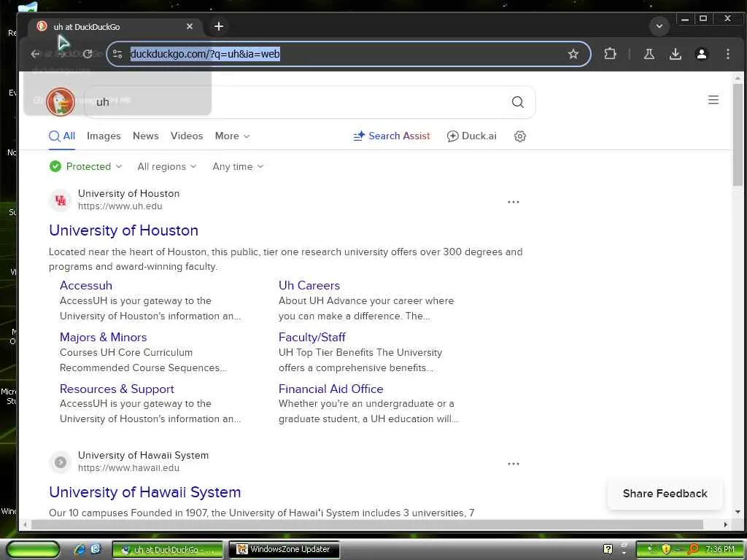Open the Uh Careers sitelink

(309, 285)
